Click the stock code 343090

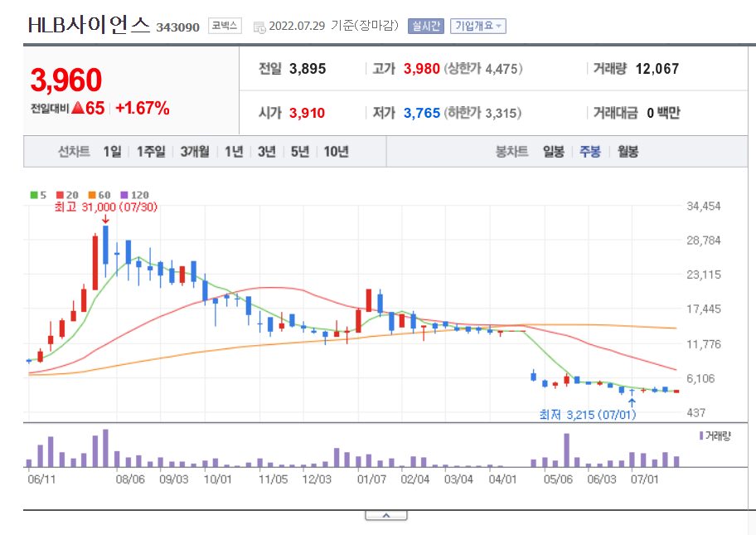coord(177,27)
